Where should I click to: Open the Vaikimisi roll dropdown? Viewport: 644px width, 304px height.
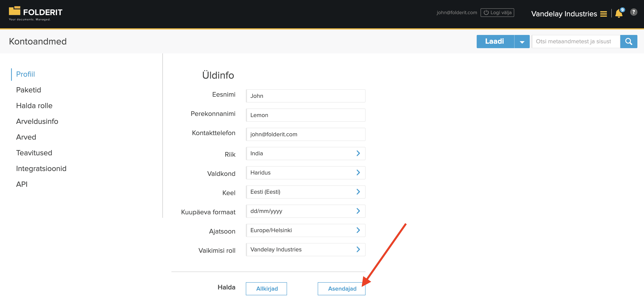(x=305, y=249)
